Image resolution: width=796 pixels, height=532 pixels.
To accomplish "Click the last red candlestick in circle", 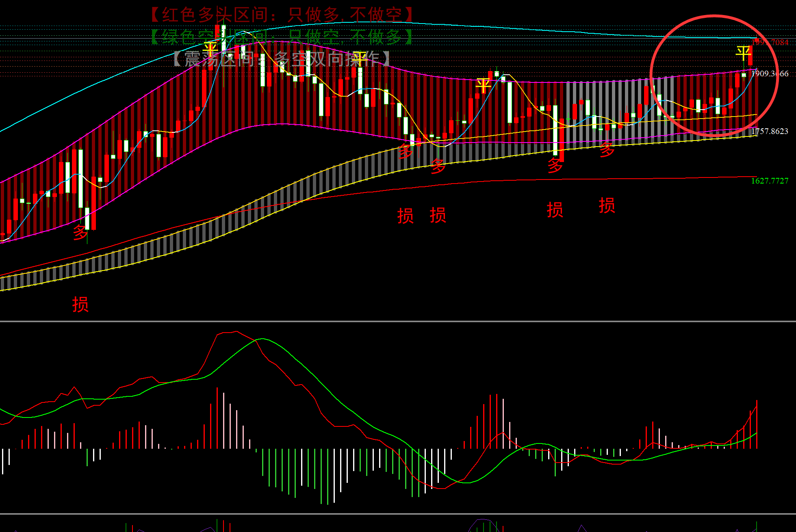I will click(x=750, y=56).
